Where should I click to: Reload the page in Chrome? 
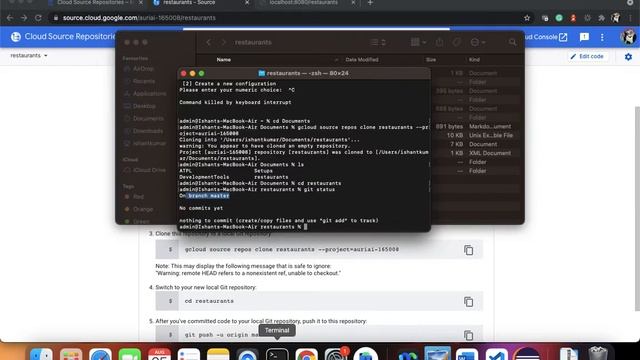tap(38, 18)
